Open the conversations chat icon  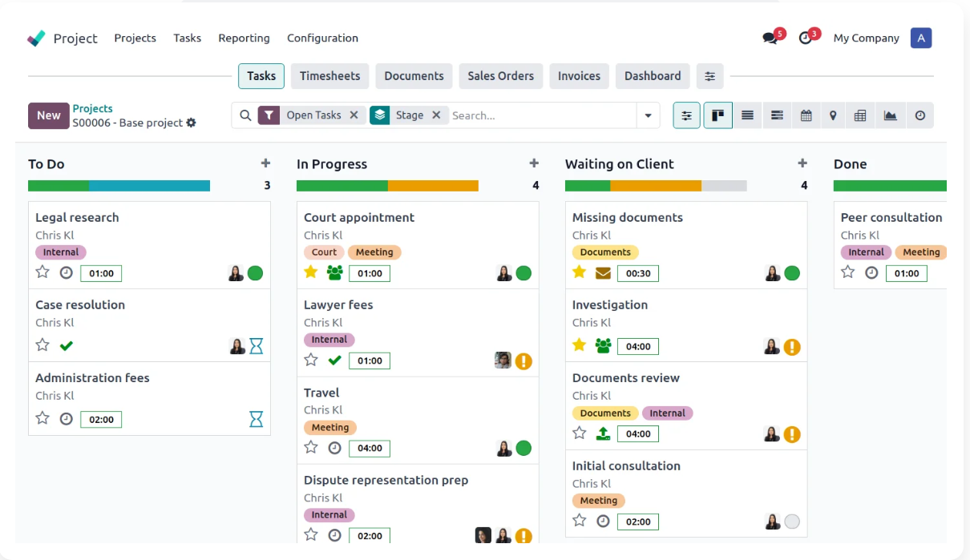[x=770, y=38]
